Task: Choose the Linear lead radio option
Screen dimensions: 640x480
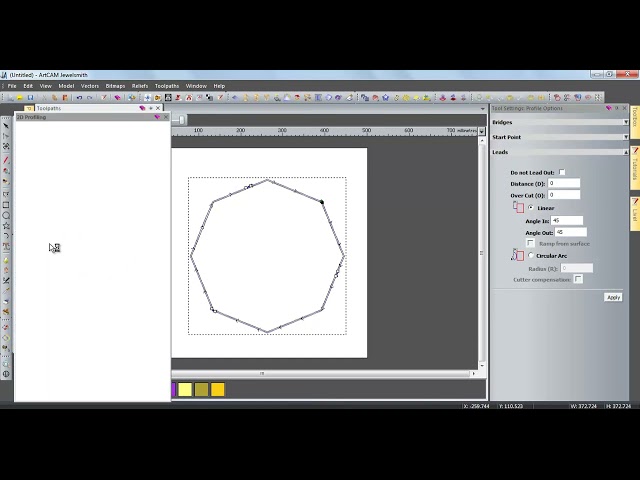Action: pos(531,208)
